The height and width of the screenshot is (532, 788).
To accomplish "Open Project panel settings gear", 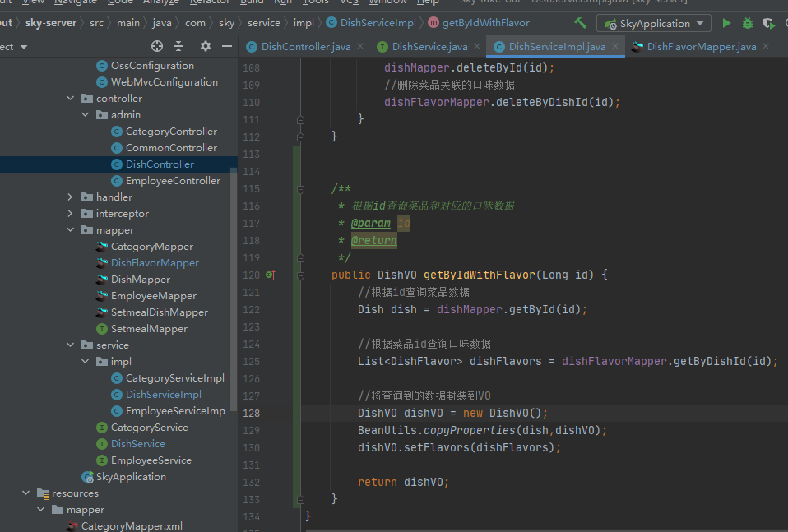I will [x=206, y=46].
